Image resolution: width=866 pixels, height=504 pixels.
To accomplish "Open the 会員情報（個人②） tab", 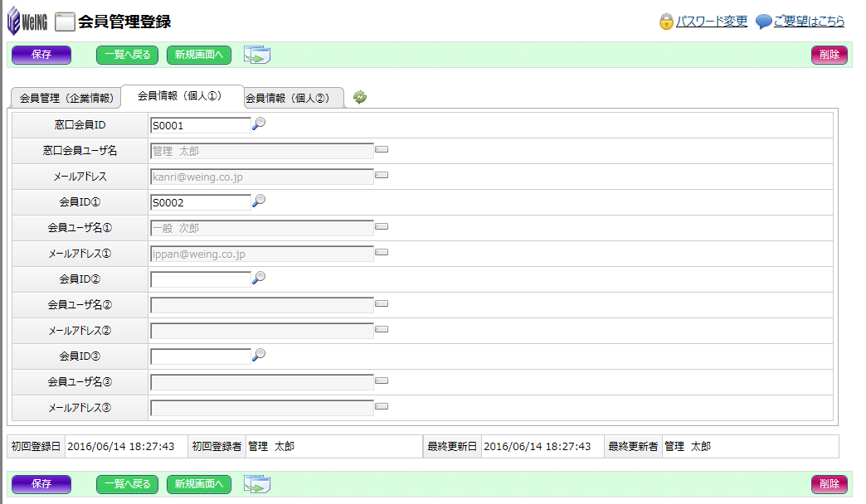I will click(294, 98).
